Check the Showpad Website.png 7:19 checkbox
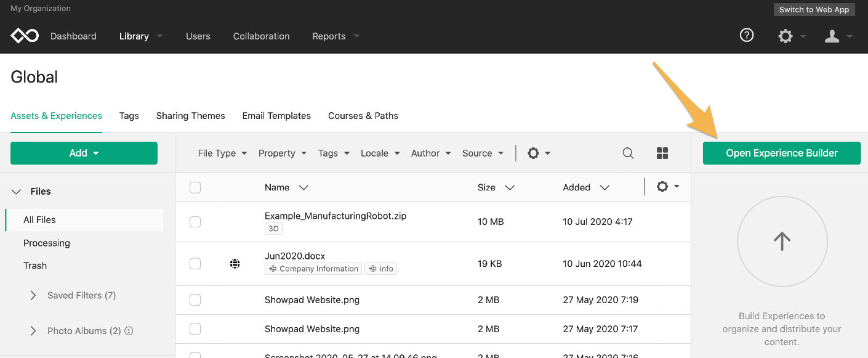868x358 pixels. 195,300
